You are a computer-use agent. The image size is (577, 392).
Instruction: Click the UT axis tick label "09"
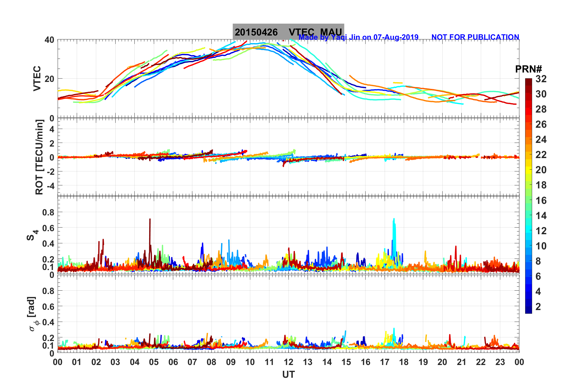pyautogui.click(x=231, y=362)
